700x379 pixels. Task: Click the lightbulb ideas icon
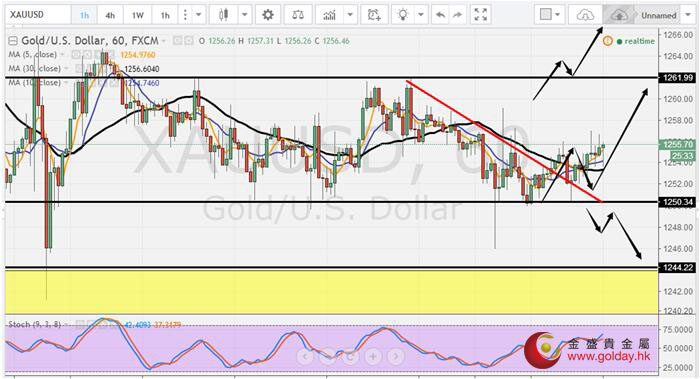click(x=403, y=15)
